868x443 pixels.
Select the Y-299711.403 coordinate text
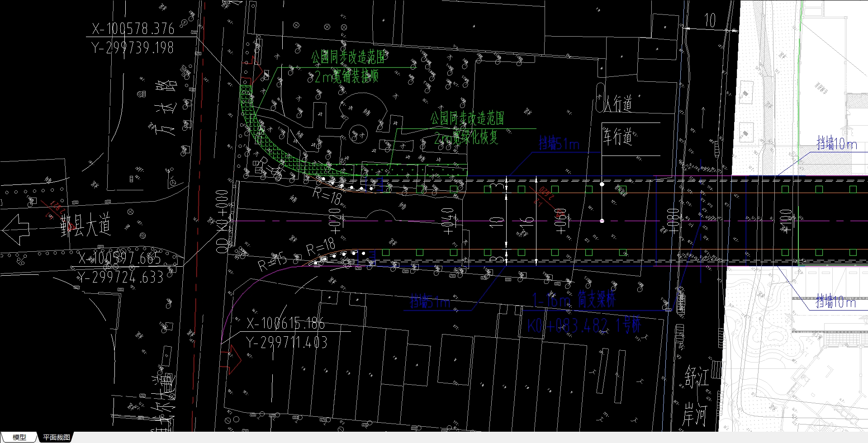click(x=287, y=342)
